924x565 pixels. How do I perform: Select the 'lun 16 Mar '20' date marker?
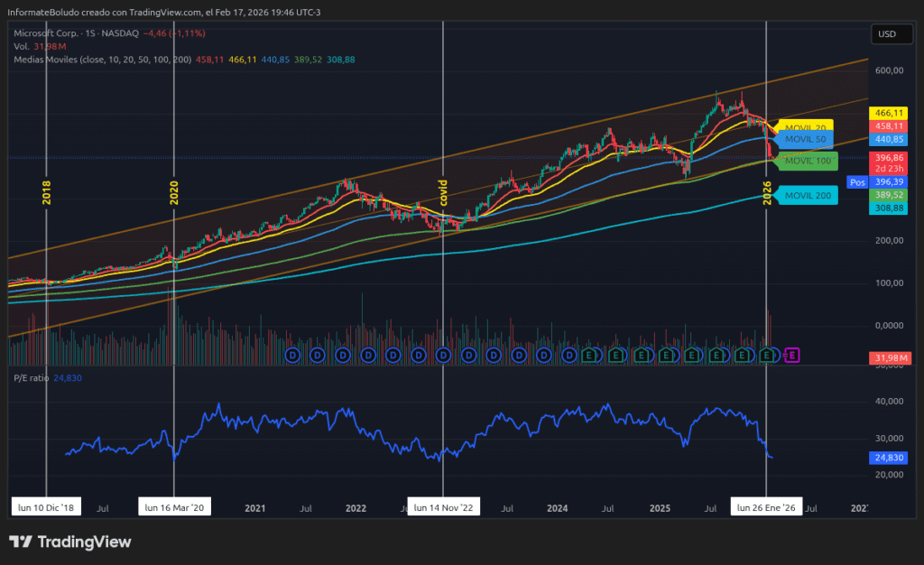point(174,508)
